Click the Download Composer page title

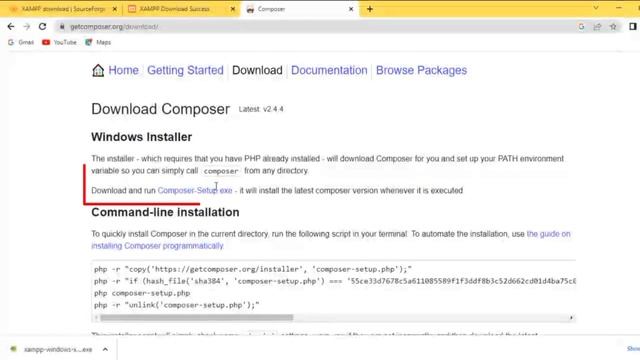tap(160, 109)
